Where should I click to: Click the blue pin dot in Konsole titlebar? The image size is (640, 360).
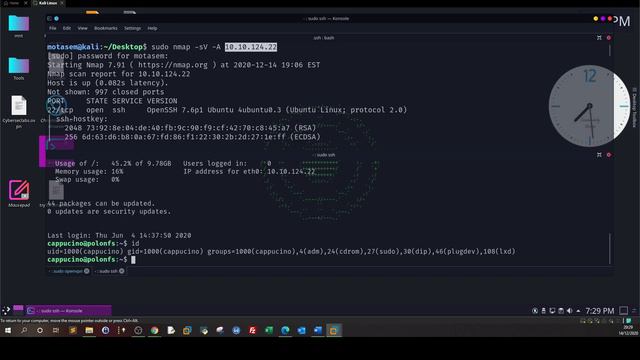[x=56, y=18]
